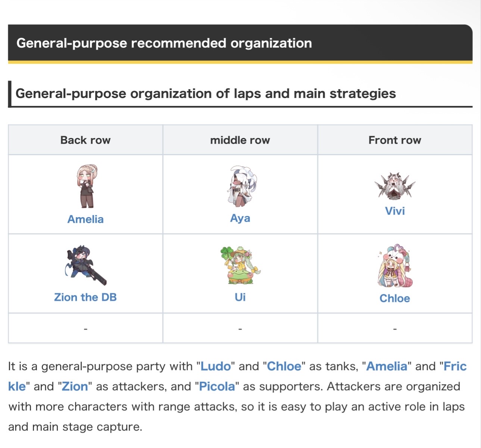The image size is (481, 448).
Task: Click the Front row column header
Action: click(x=395, y=140)
